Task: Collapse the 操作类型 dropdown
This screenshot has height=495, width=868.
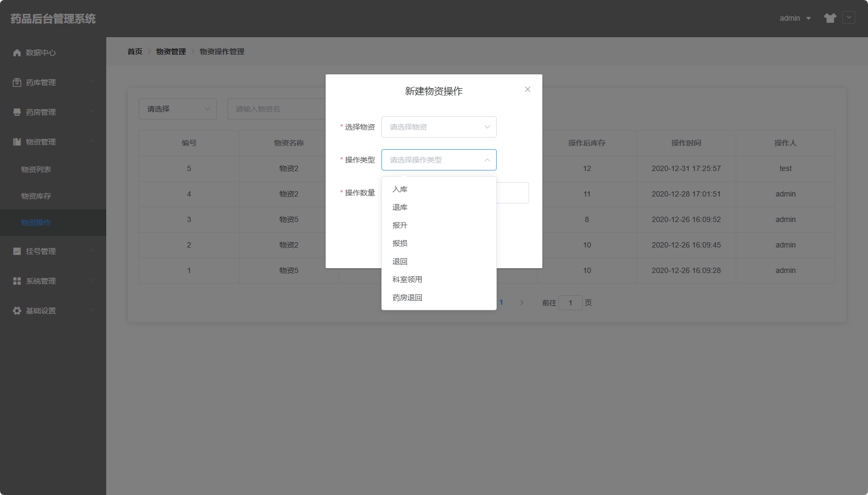Action: pos(439,160)
